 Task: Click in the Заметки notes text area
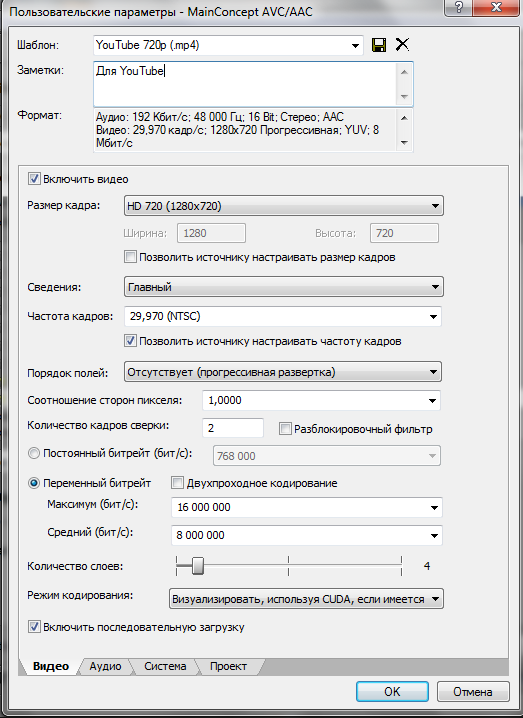(245, 84)
